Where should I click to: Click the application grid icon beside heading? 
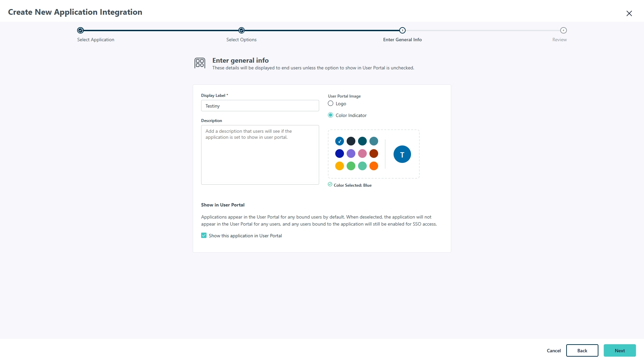pyautogui.click(x=200, y=63)
